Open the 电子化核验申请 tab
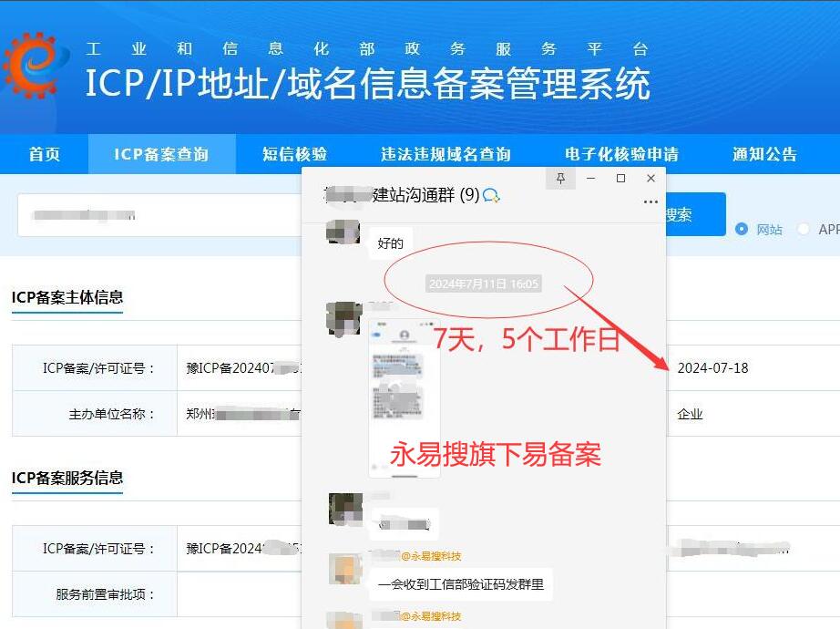The height and width of the screenshot is (629, 840). 621,154
